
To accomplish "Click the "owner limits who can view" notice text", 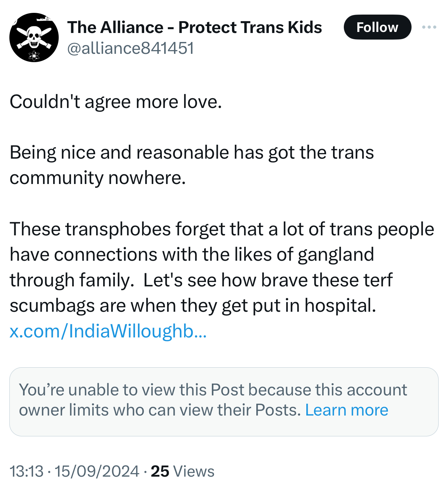I will (x=160, y=410).
